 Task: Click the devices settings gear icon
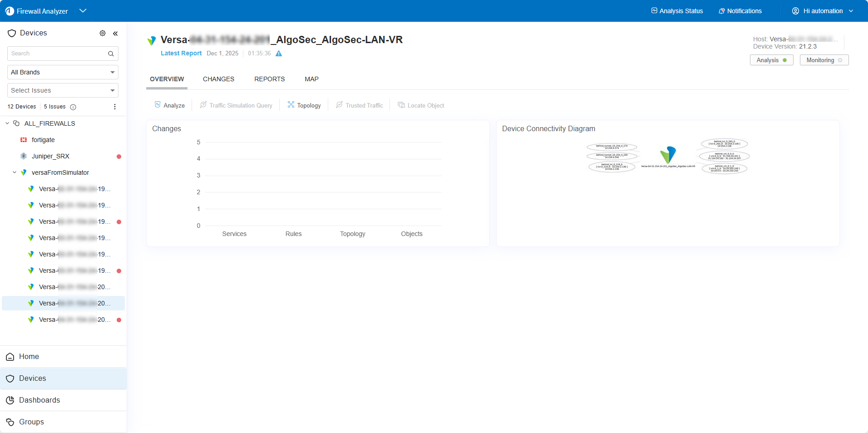(x=103, y=33)
